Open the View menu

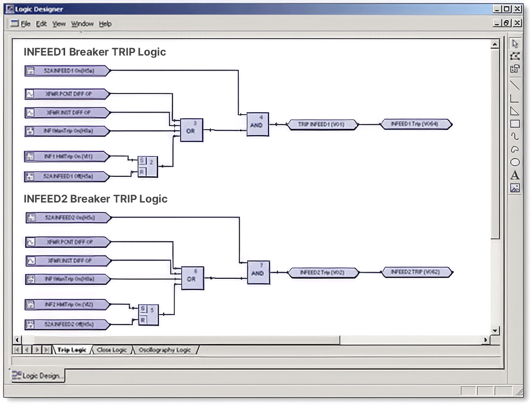point(59,24)
